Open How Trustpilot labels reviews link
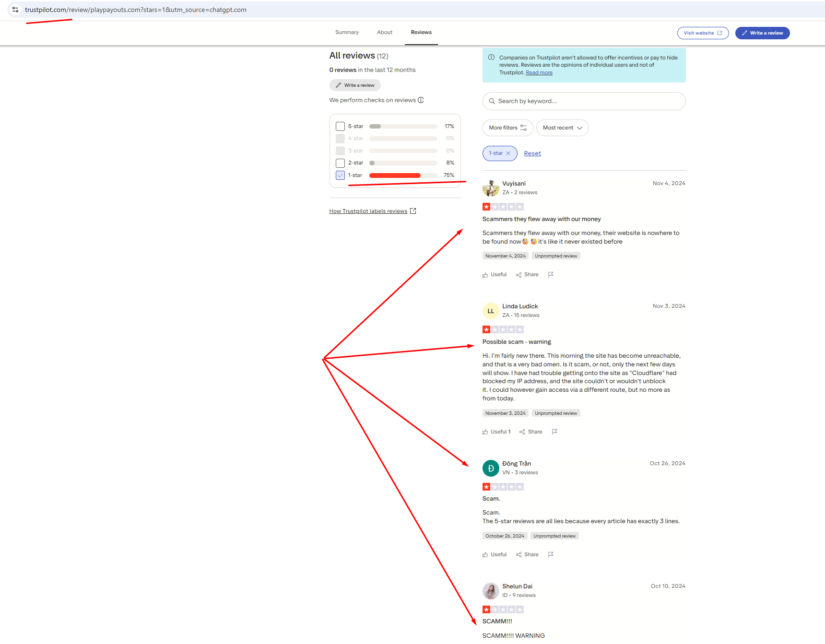This screenshot has height=644, width=825. click(373, 211)
